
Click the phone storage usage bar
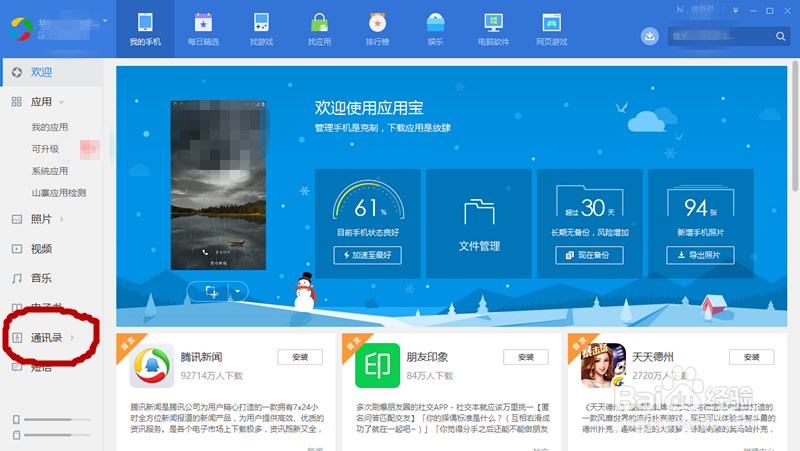click(x=57, y=419)
